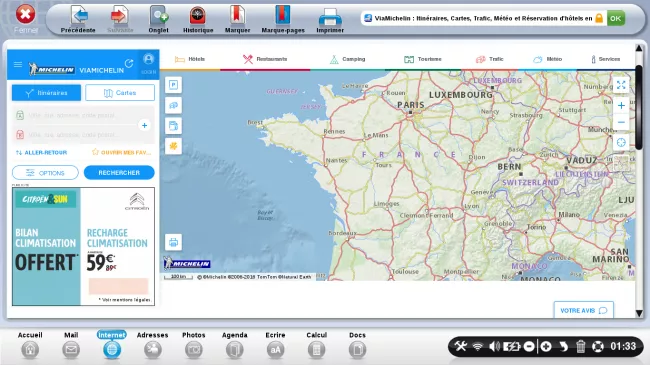650x365 pixels.
Task: Open the Agenda application
Action: (x=235, y=345)
